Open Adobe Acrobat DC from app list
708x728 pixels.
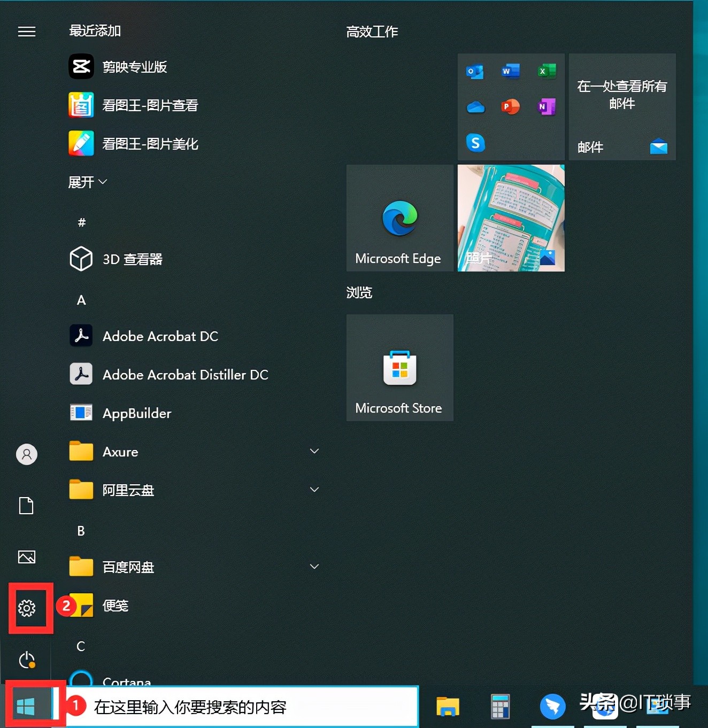pyautogui.click(x=160, y=336)
